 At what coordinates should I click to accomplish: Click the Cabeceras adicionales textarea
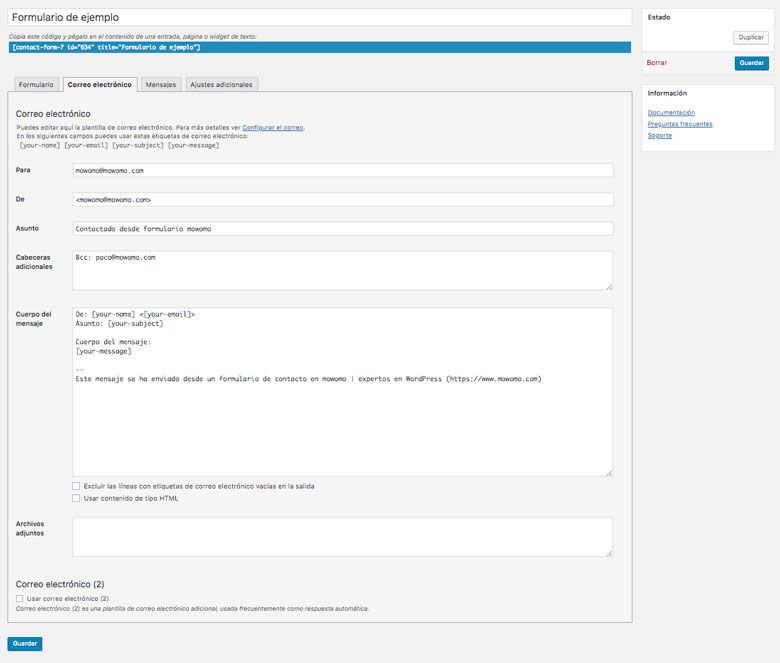pyautogui.click(x=343, y=271)
